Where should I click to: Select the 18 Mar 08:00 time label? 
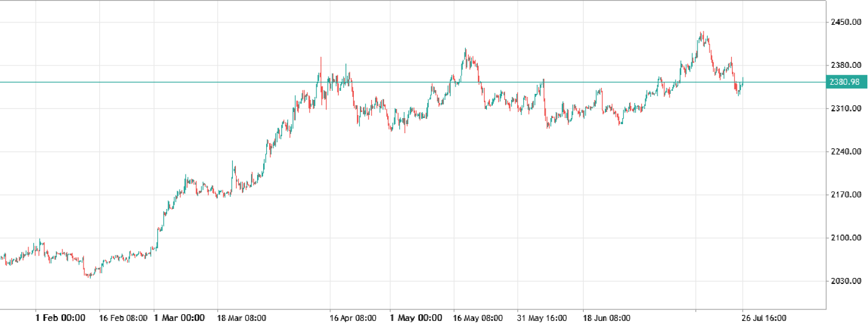coord(242,318)
